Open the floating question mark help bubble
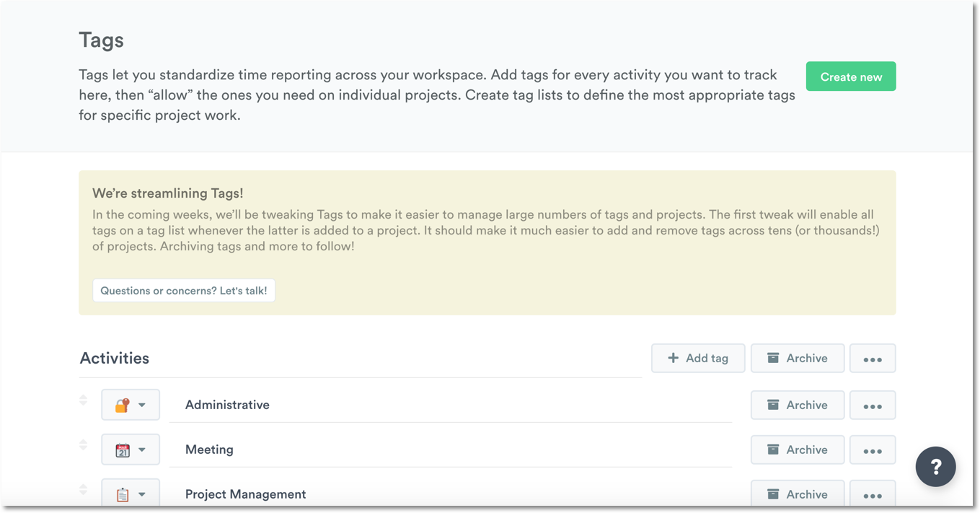The image size is (980, 513). (935, 466)
